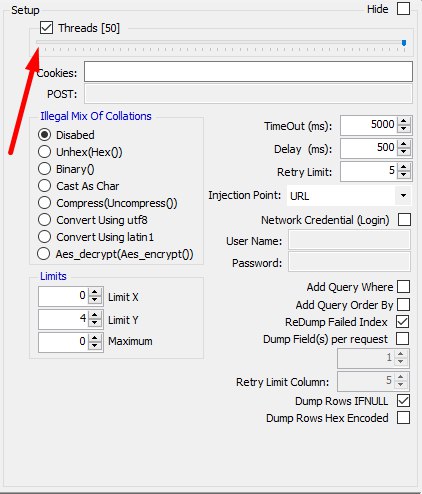422x494 pixels.
Task: Click inside the Cookies input field
Action: click(x=248, y=71)
